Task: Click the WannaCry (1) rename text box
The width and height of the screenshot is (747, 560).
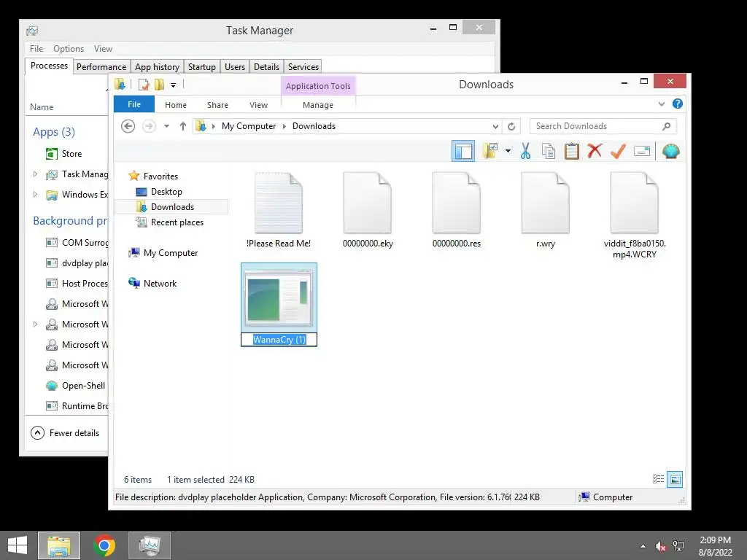Action: click(x=279, y=340)
